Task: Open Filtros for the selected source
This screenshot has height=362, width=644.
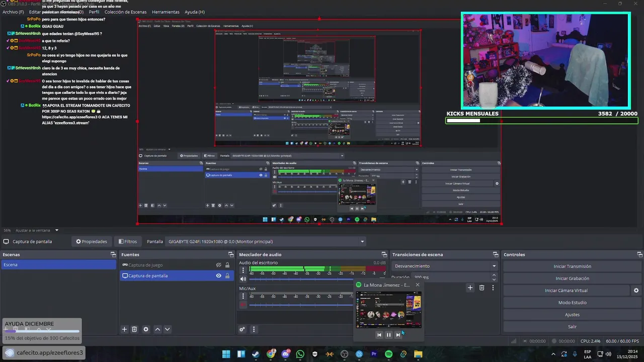Action: point(127,241)
